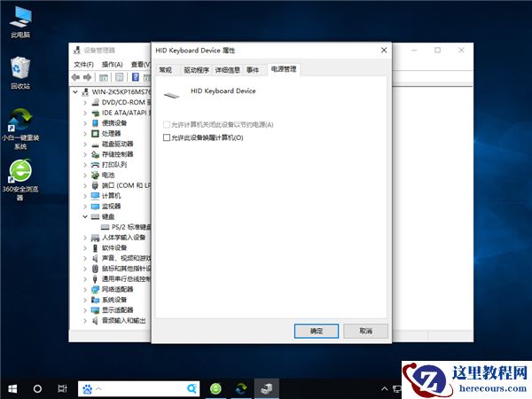The width and height of the screenshot is (532, 399).
Task: Expand the 系统设备 tree node
Action: coord(85,300)
